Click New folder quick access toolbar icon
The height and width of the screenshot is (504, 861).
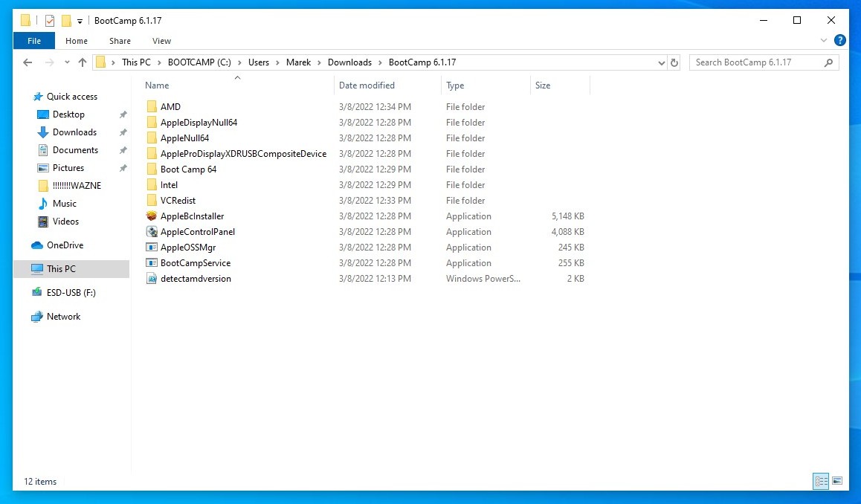66,21
